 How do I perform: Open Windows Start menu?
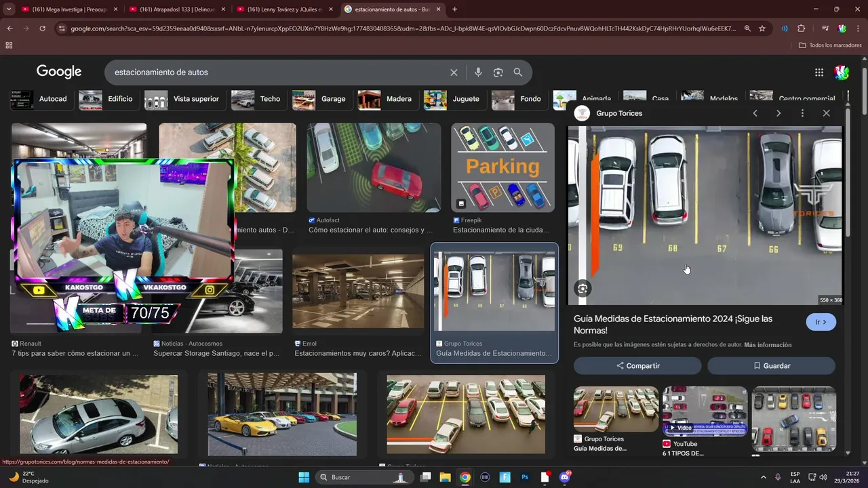[304, 477]
